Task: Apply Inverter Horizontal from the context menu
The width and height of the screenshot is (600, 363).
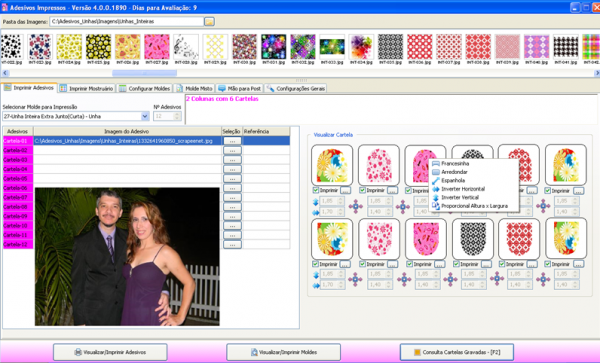Action: pos(463,189)
